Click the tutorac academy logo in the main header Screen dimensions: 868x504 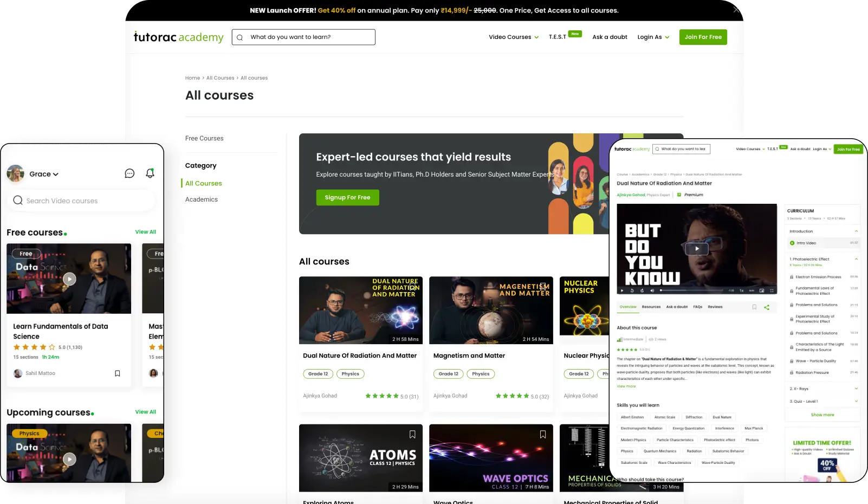tap(178, 37)
